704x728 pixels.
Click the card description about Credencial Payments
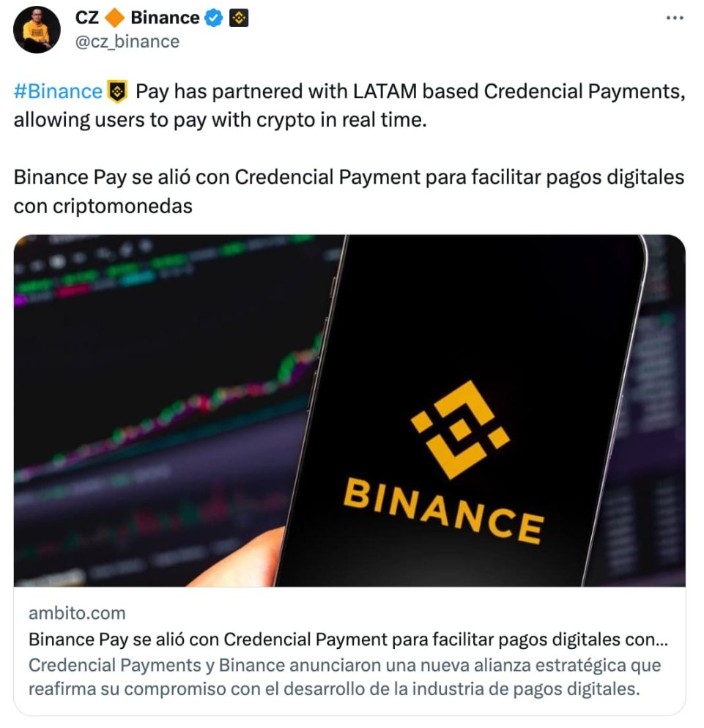pos(344,677)
